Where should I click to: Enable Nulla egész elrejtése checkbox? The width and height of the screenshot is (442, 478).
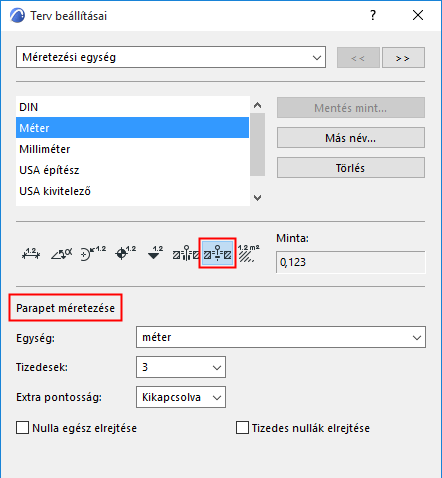click(22, 428)
